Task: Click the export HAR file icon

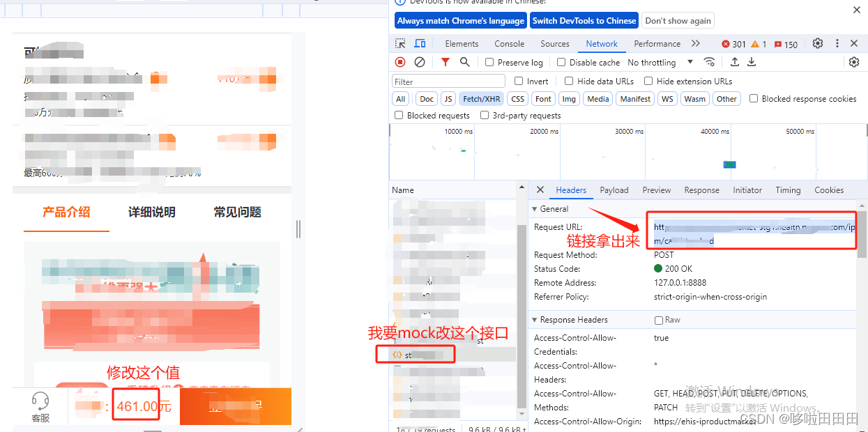Action: click(752, 61)
